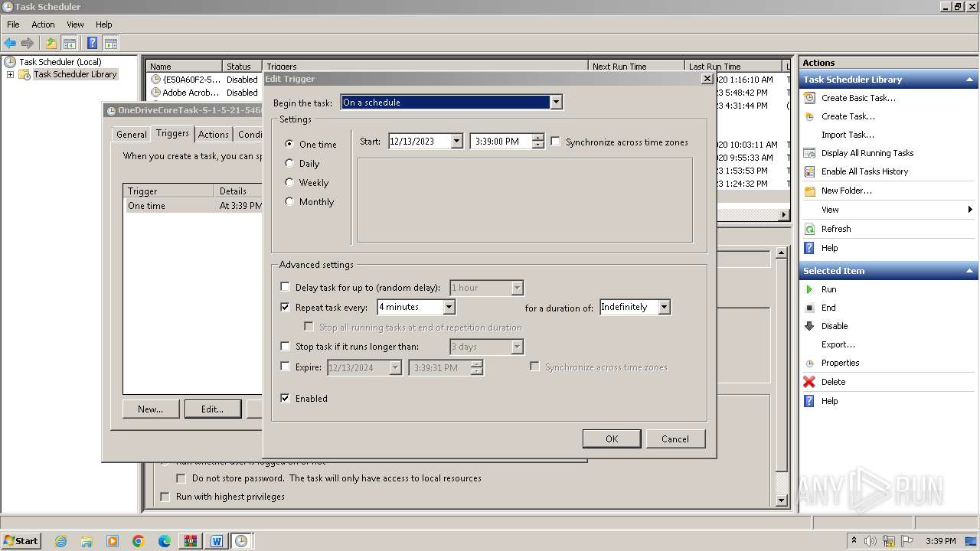Click the Up one level folder icon
This screenshot has height=551, width=980.
[x=51, y=44]
